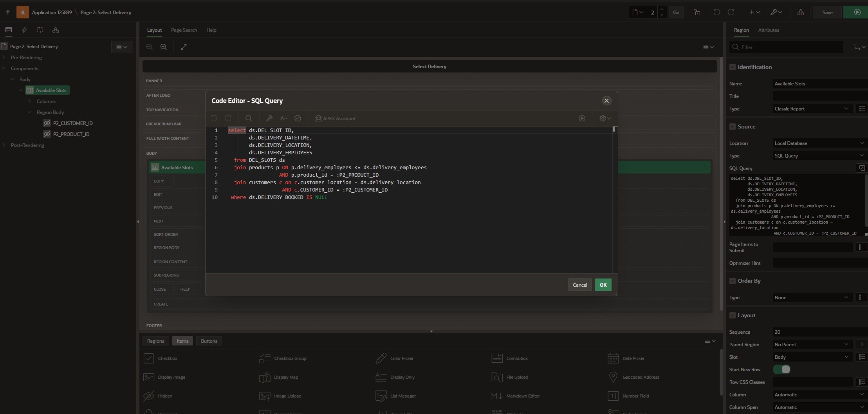Open the Create plus menu
This screenshot has width=868, height=414.
[754, 12]
